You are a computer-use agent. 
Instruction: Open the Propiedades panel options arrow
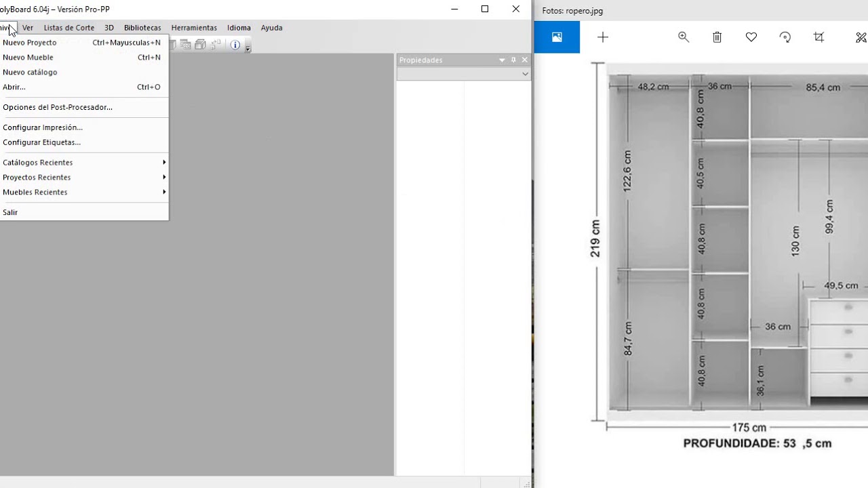tap(502, 60)
